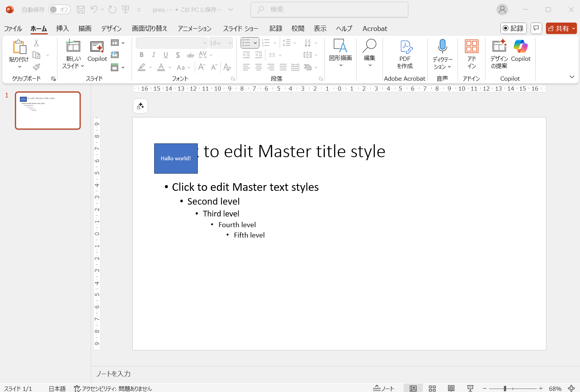
Task: Select slide 1 thumbnail in the panel
Action: pyautogui.click(x=48, y=111)
